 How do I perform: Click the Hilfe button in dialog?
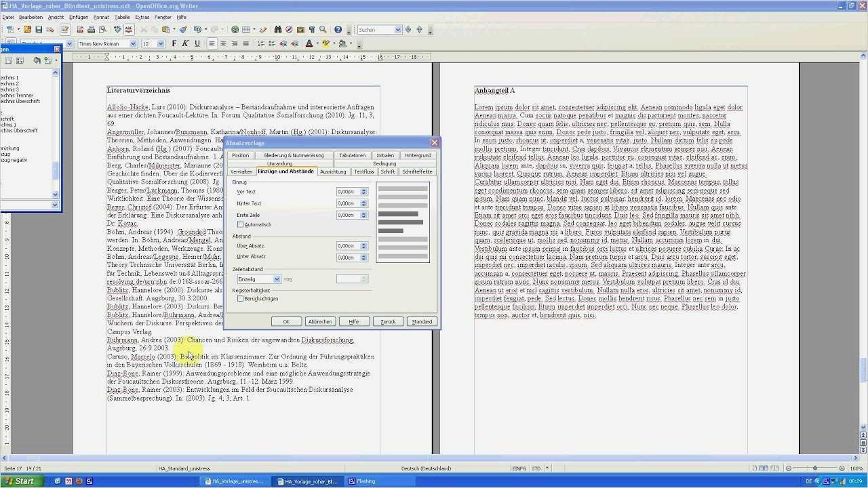click(354, 321)
